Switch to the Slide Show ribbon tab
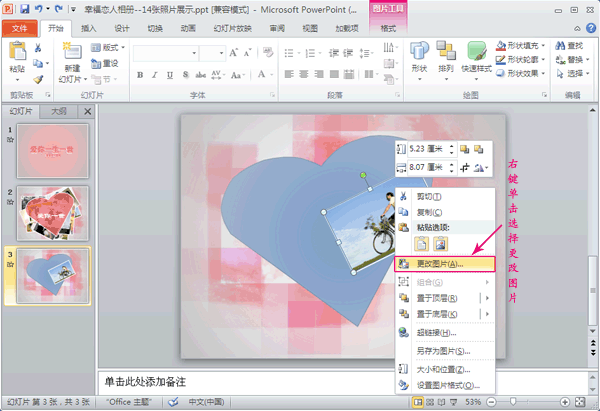The height and width of the screenshot is (411, 600). (x=233, y=28)
